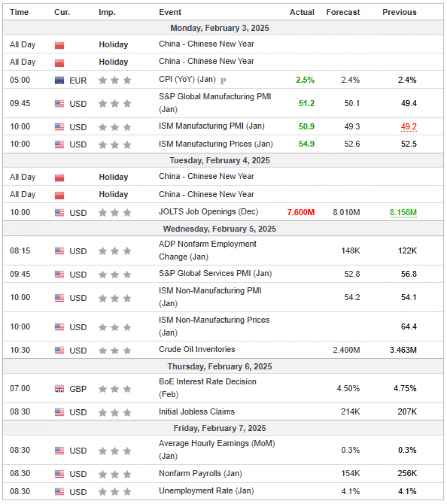Click the US flag in the Average Hourly Earnings row

[59, 450]
